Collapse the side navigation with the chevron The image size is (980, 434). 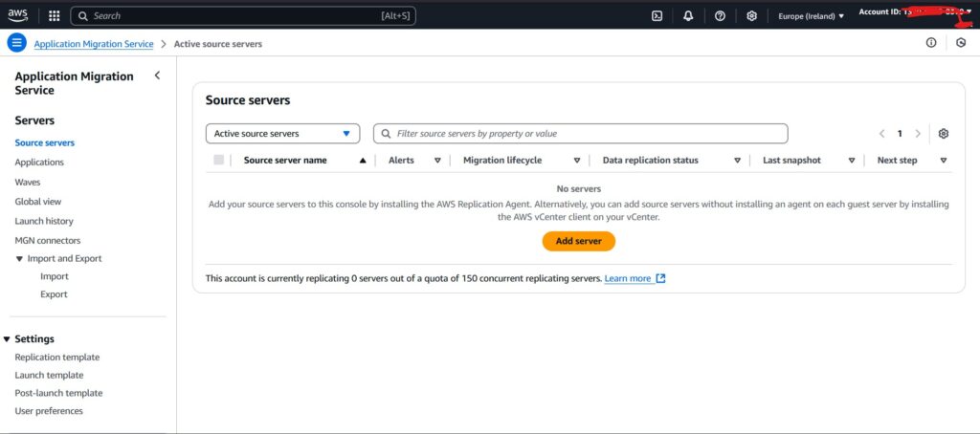(157, 76)
